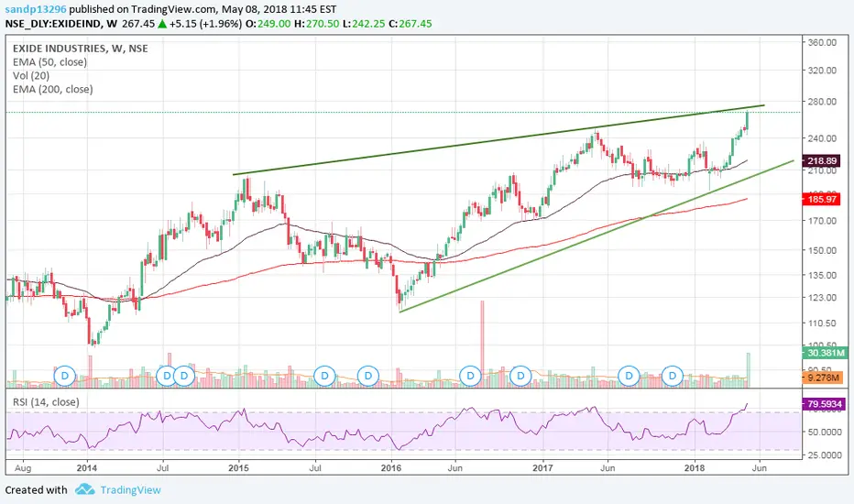Open the sandp13296 author profile link
This screenshot has height=504, width=854.
(36, 9)
